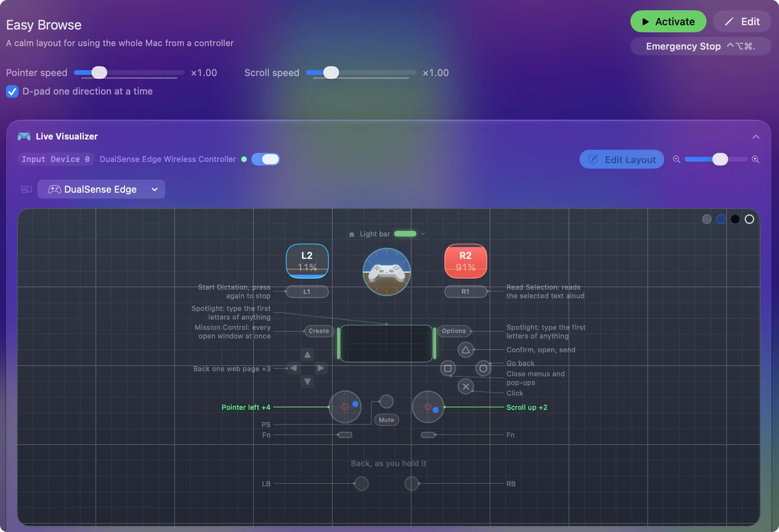
Task: Select the D-pad up arrow
Action: (x=307, y=354)
